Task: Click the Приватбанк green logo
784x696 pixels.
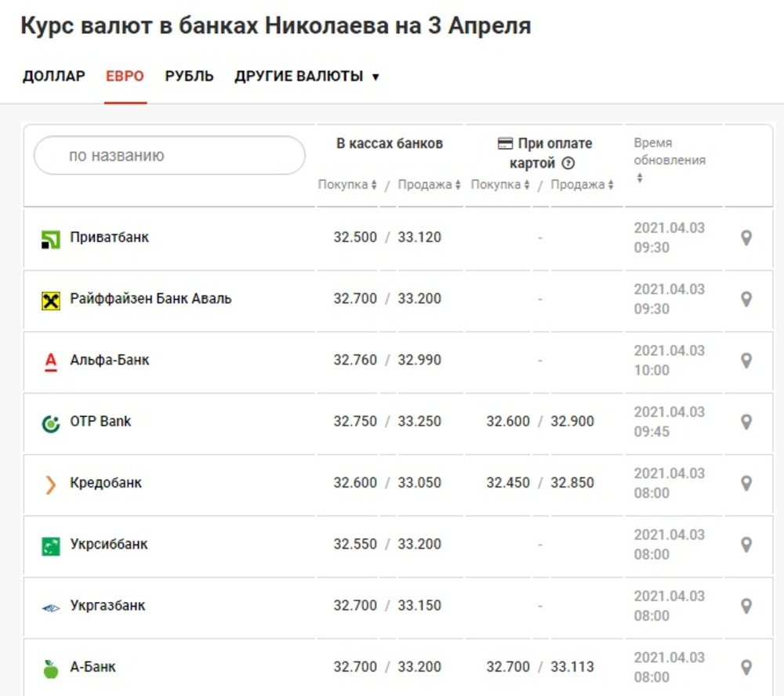Action: 50,240
